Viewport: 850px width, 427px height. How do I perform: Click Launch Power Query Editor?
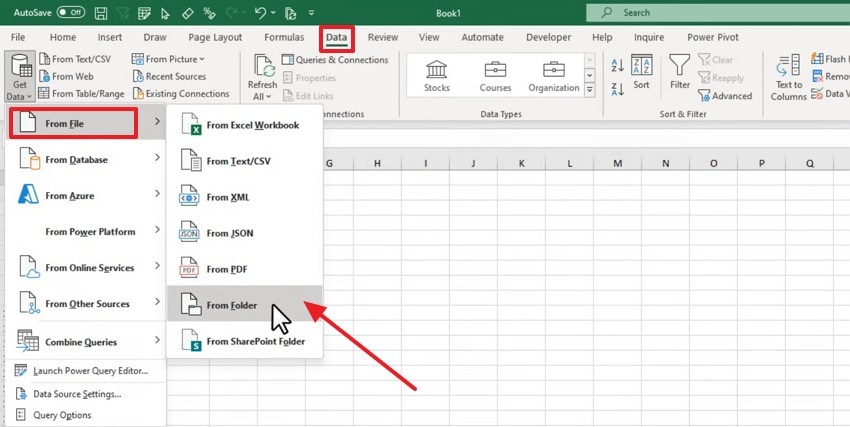tap(86, 371)
